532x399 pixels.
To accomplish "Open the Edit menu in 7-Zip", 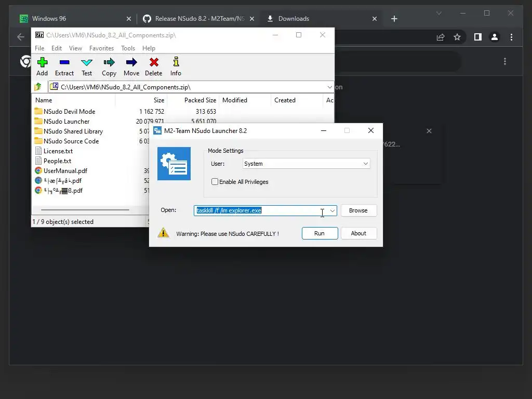I will click(56, 48).
